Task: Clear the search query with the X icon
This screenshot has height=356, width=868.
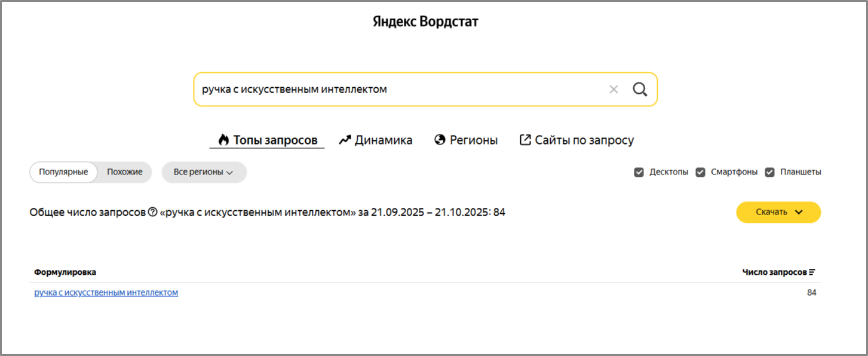Action: [x=614, y=90]
